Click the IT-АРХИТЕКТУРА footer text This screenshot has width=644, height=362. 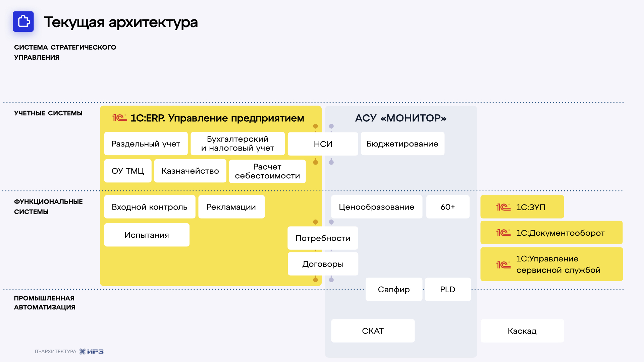pos(55,351)
